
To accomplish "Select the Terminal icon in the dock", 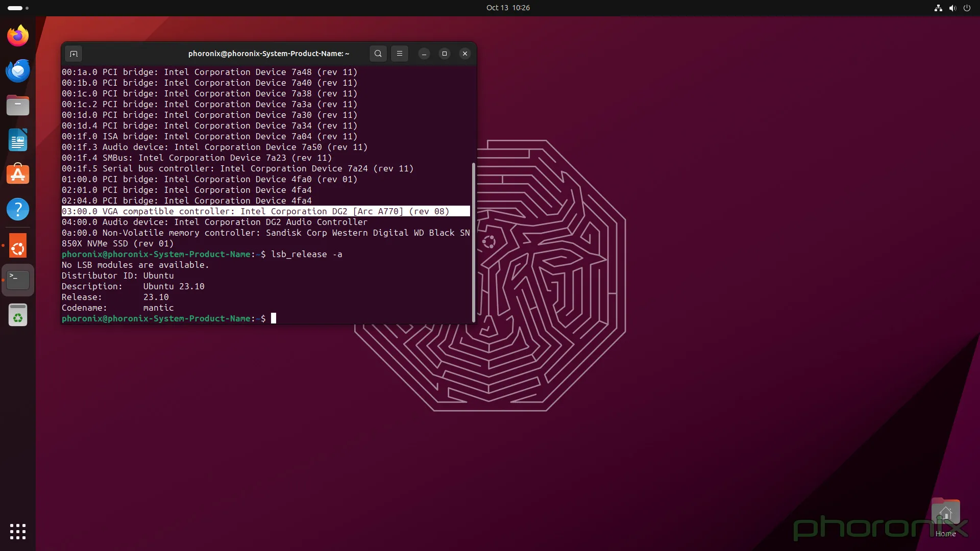I will pos(17,280).
